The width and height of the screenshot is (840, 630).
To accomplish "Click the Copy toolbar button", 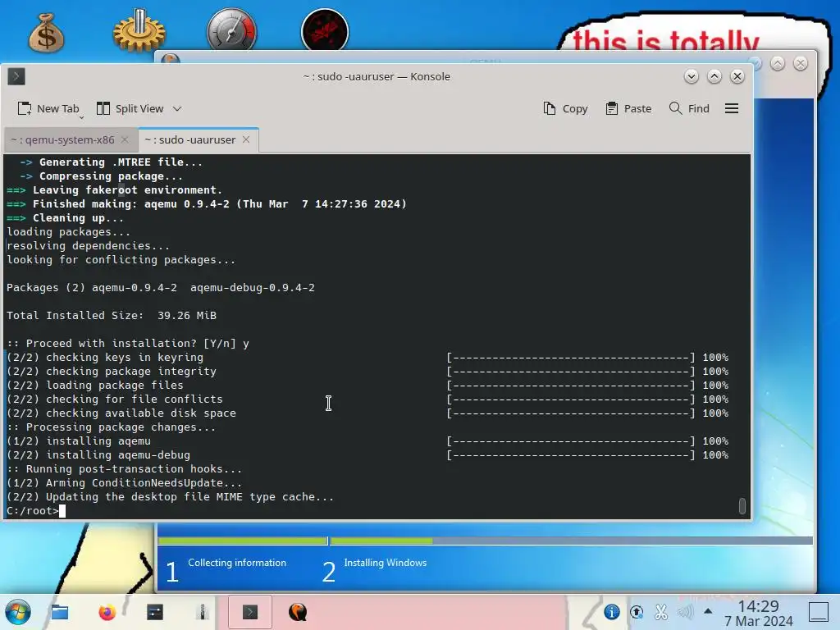I will (566, 109).
